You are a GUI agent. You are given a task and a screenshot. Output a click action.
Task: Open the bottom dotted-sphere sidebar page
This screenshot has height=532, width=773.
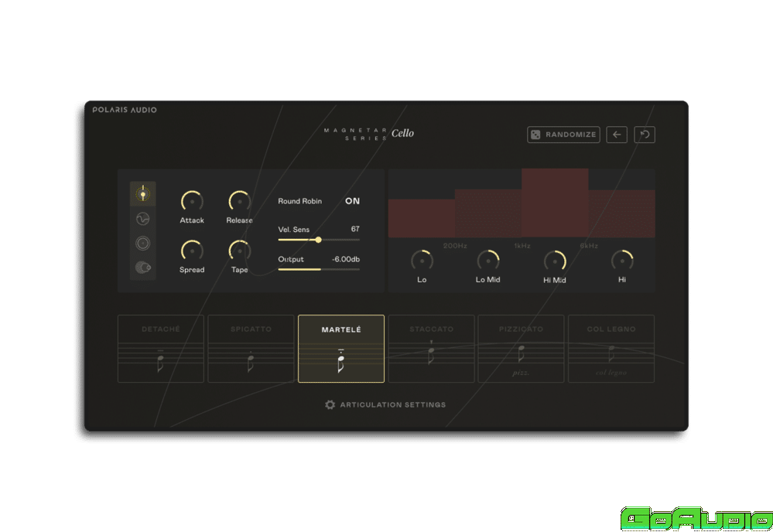click(x=142, y=268)
